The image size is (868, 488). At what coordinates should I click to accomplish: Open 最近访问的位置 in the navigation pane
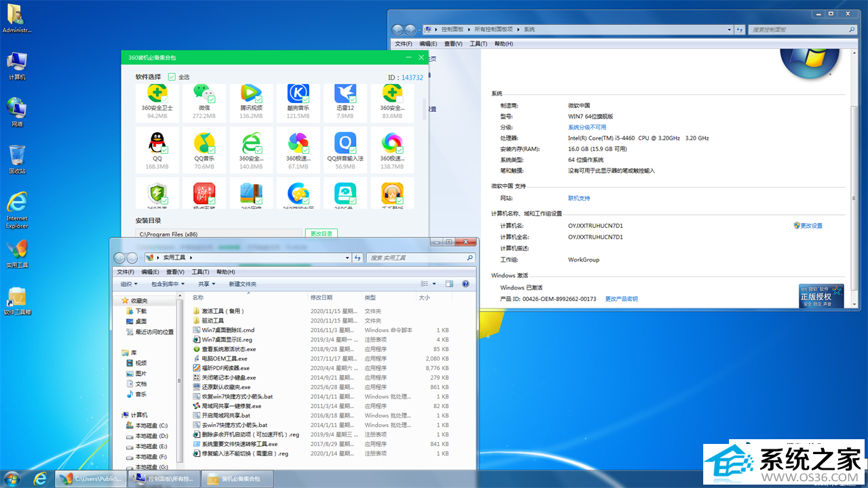pyautogui.click(x=149, y=332)
